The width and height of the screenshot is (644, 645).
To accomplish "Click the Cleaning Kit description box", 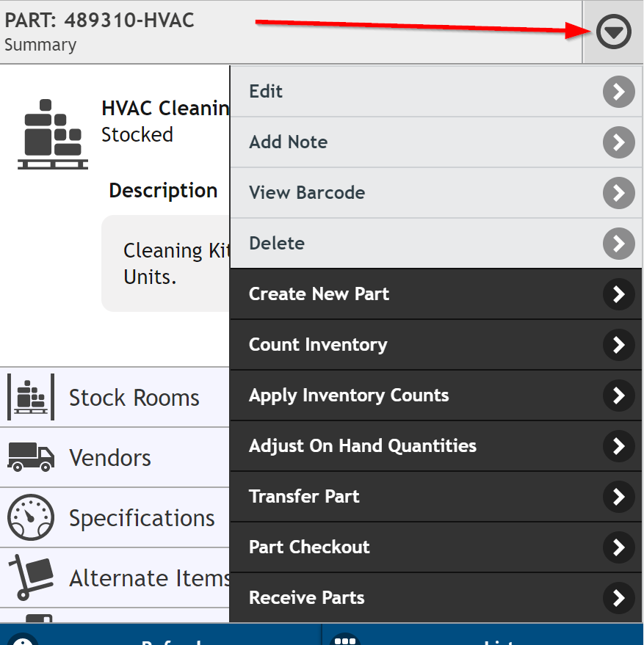I will (x=165, y=263).
